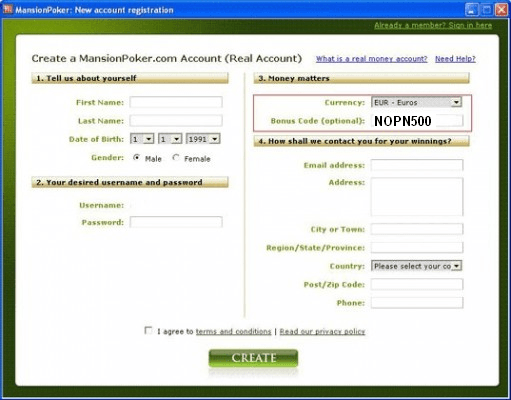
Task: Open the Already a member sign in link
Action: pyautogui.click(x=433, y=25)
